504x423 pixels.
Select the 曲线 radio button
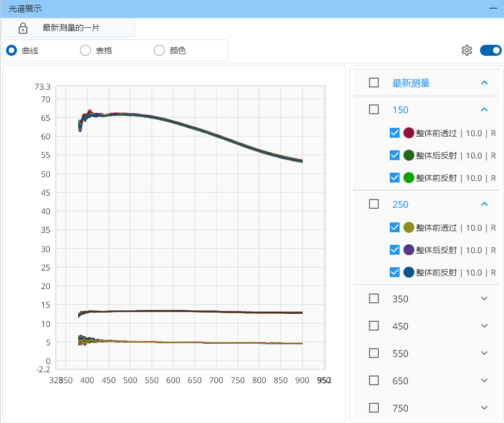11,50
